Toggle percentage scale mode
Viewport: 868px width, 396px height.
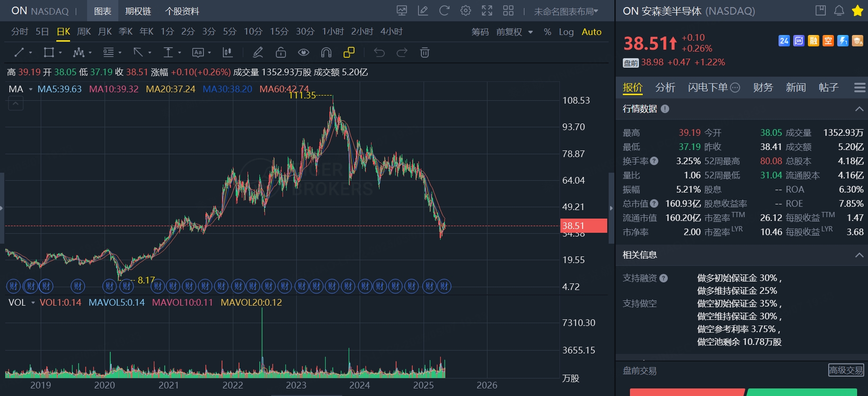coord(548,32)
